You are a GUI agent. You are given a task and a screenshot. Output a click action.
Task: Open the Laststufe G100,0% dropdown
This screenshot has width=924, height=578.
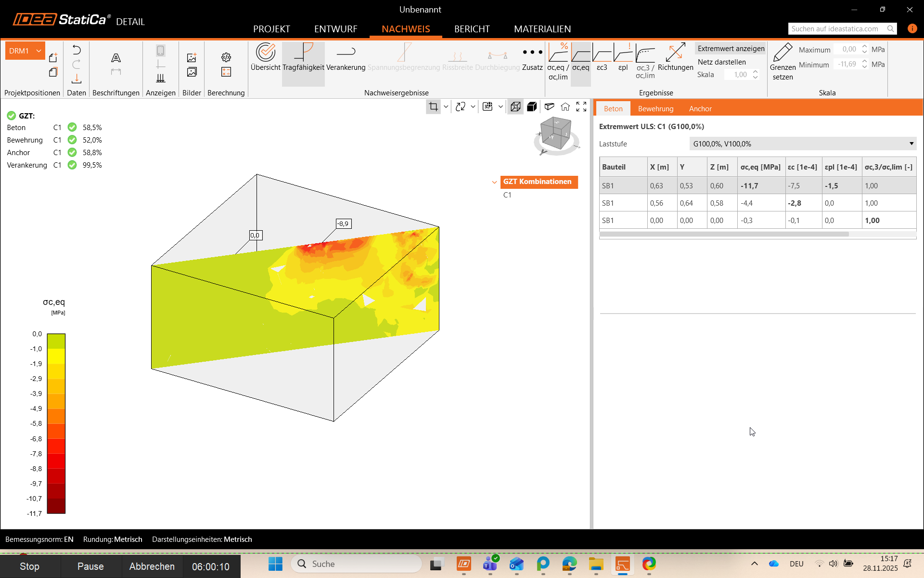pos(802,144)
